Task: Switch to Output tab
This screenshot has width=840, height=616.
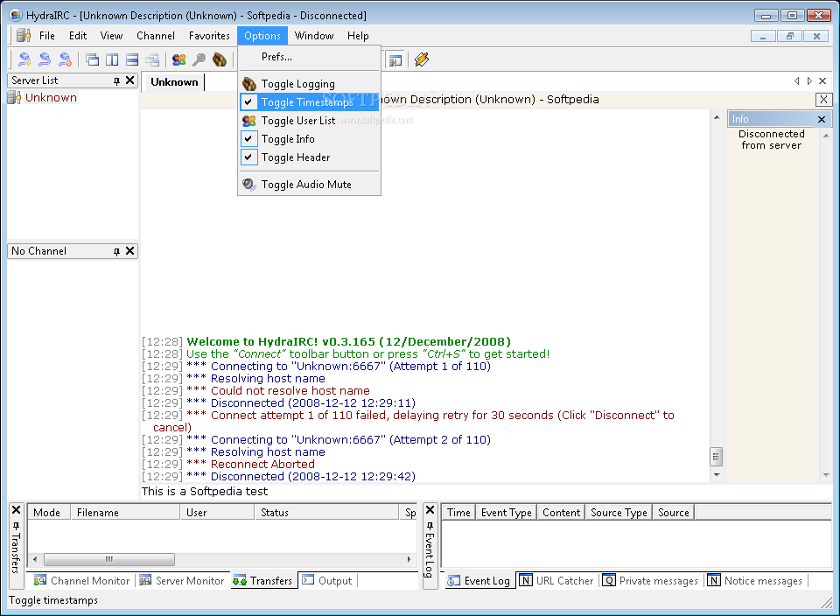Action: 327,581
